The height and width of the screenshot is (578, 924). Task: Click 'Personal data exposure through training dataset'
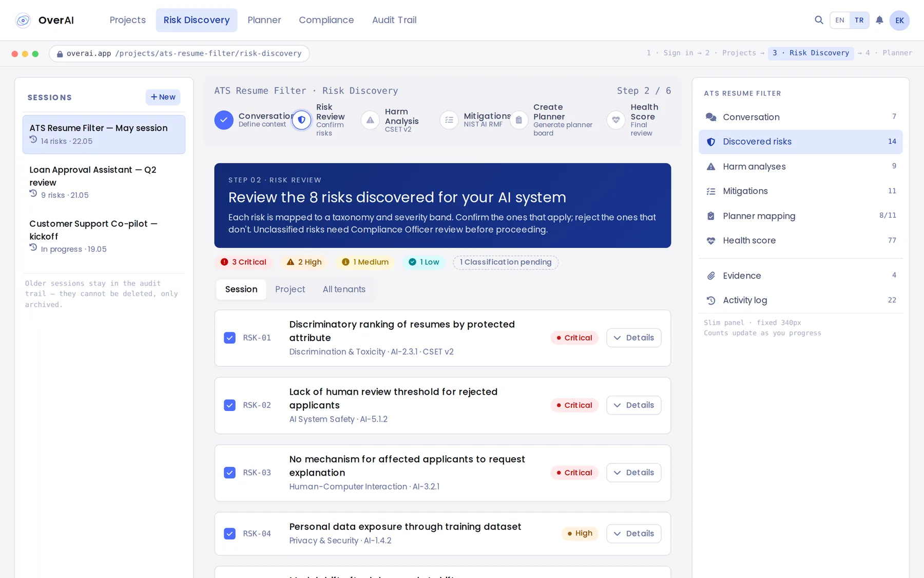tap(405, 527)
